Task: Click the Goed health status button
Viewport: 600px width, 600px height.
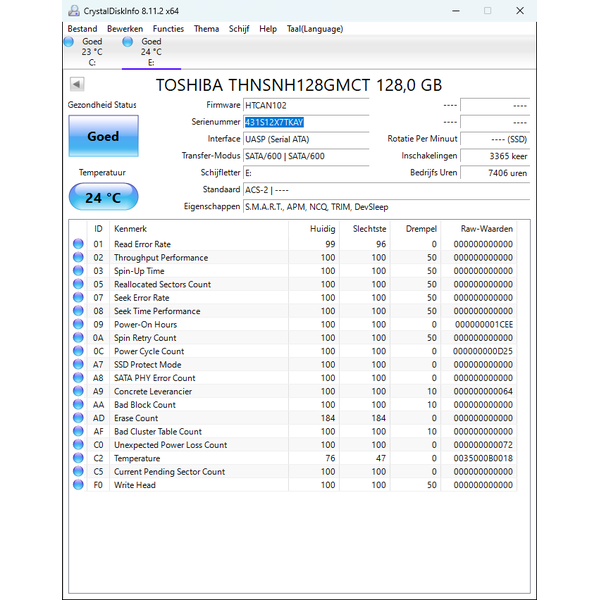Action: click(x=103, y=136)
